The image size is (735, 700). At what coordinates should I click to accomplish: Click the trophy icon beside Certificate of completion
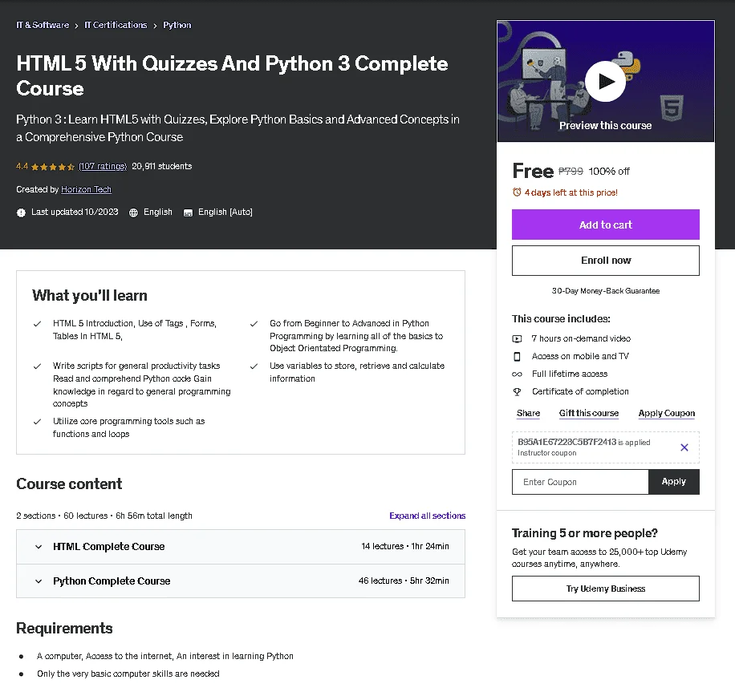[517, 392]
